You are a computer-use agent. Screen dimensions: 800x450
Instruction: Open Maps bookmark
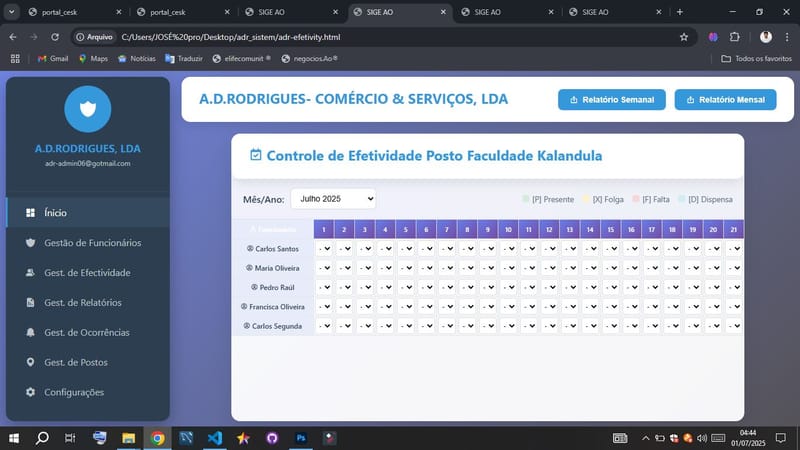(x=93, y=59)
